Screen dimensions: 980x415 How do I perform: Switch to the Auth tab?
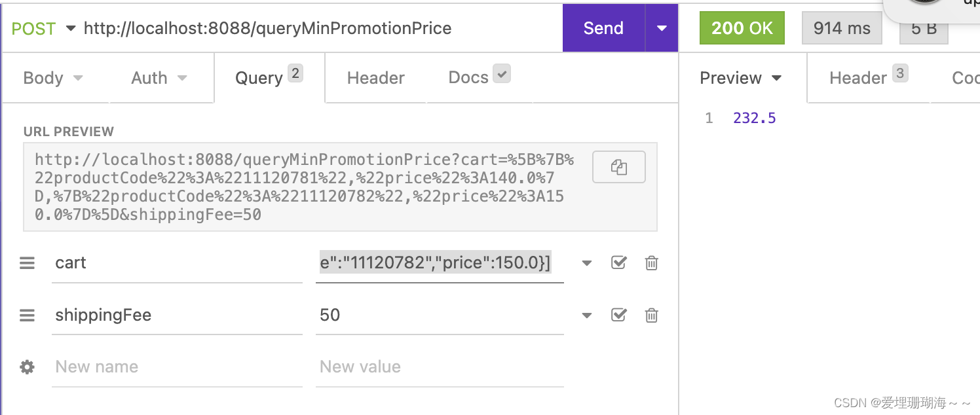pos(159,78)
